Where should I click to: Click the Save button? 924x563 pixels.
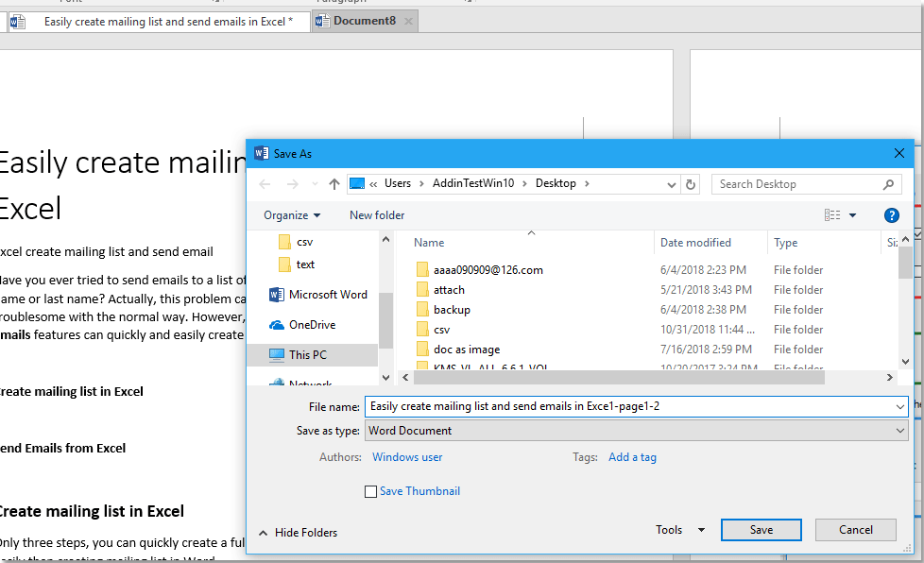[x=761, y=530]
